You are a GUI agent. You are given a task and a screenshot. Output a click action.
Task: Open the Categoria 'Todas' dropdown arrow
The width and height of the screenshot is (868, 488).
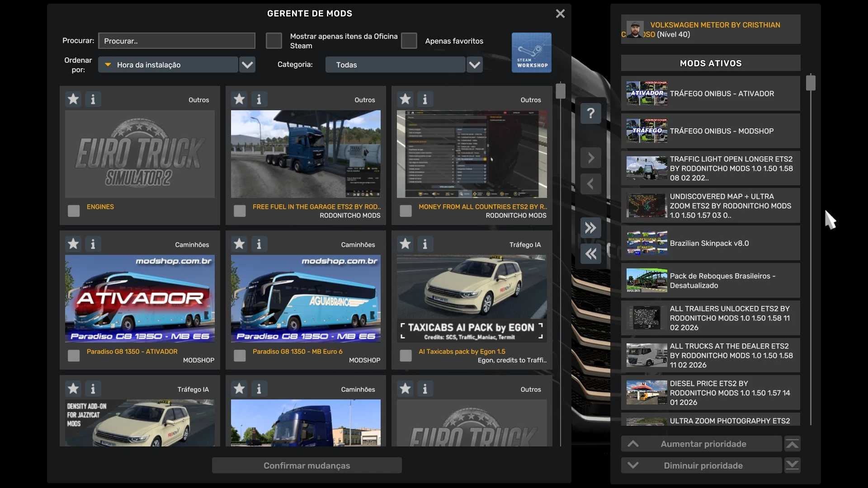coord(474,65)
